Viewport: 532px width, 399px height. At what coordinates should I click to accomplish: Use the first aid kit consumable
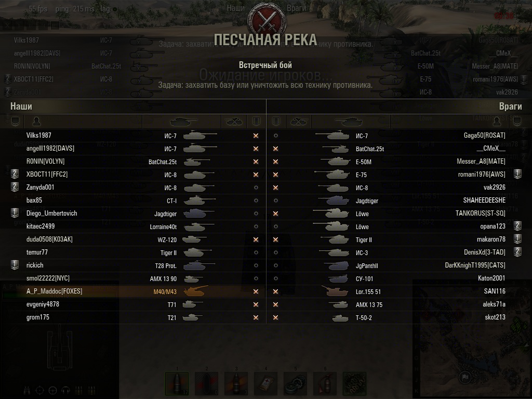pyautogui.click(x=265, y=383)
